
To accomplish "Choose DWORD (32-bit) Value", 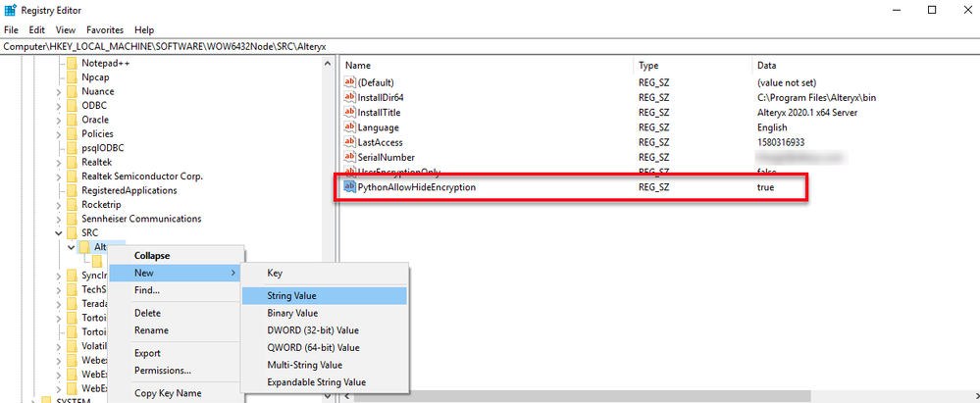I will (325, 329).
